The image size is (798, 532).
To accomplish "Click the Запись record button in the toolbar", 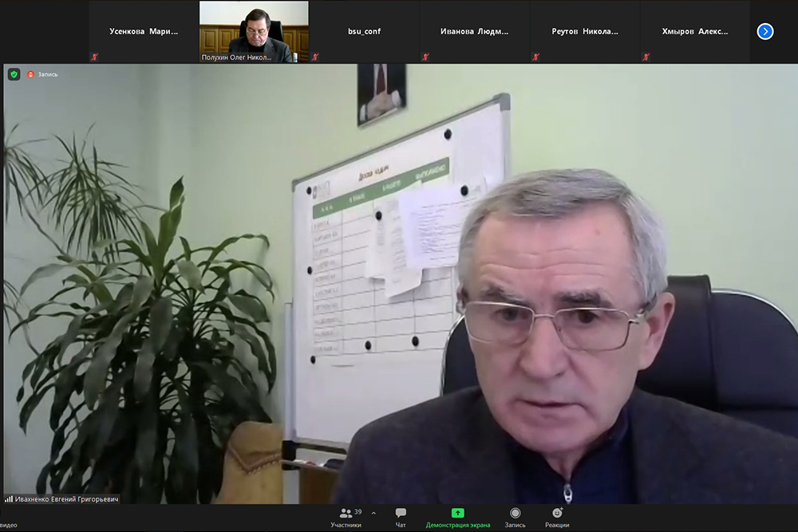I will pos(515,517).
